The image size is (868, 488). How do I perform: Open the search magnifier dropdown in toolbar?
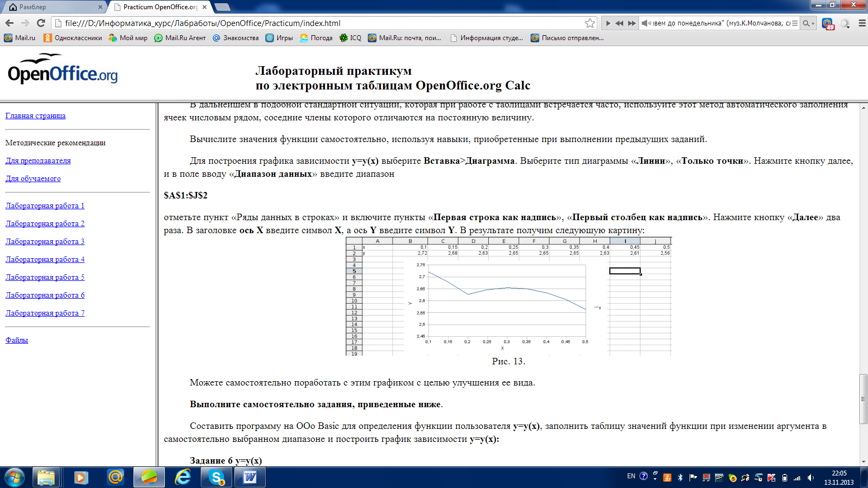click(x=808, y=23)
